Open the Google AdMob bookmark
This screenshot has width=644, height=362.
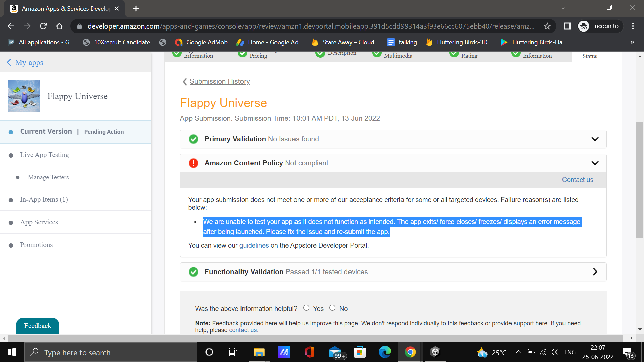[201, 42]
